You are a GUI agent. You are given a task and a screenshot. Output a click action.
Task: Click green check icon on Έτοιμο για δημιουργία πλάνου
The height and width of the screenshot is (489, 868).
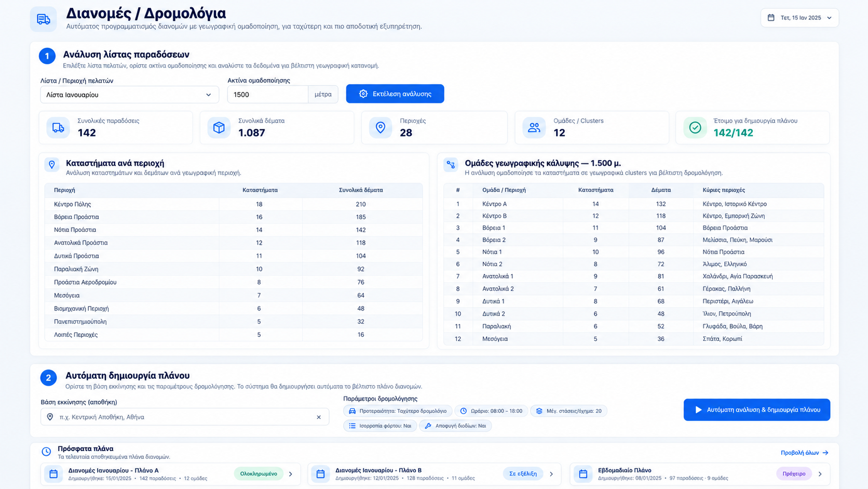click(x=695, y=127)
